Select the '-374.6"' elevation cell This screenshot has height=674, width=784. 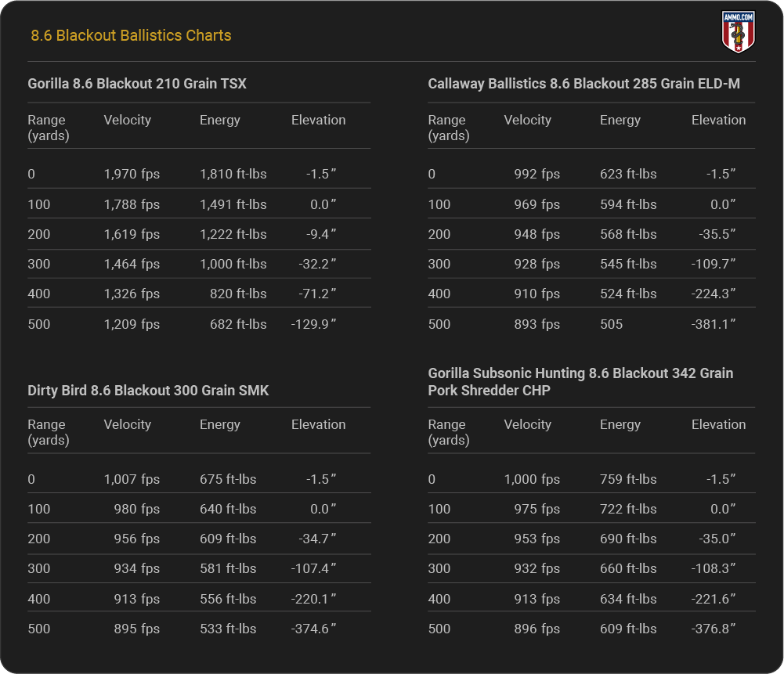pyautogui.click(x=313, y=629)
